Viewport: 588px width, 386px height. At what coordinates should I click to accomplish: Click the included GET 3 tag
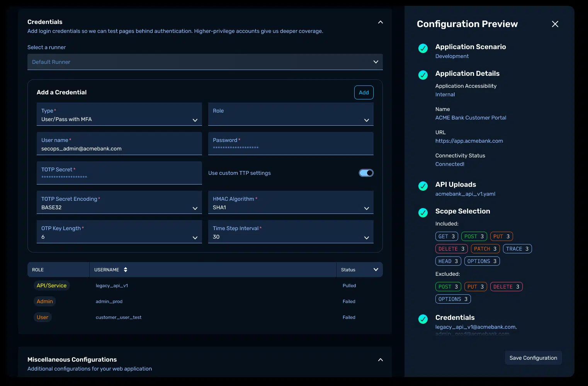447,236
